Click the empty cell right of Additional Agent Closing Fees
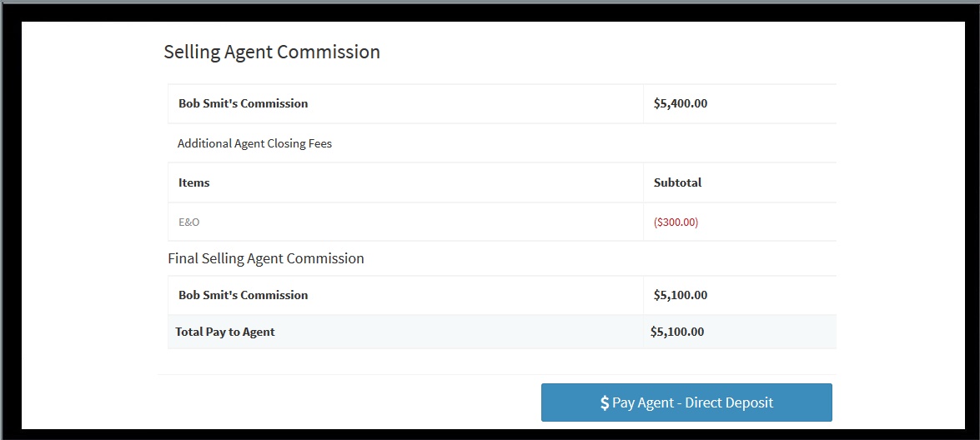Screen dimensions: 980x440 [x=739, y=143]
